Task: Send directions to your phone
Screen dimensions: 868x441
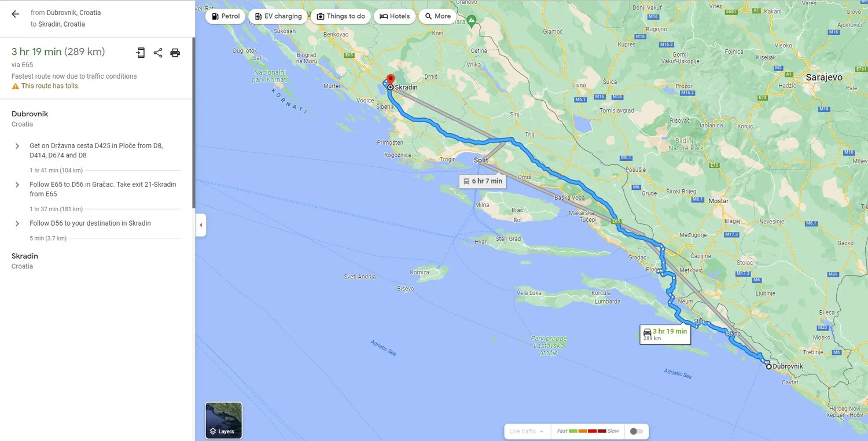Action: pyautogui.click(x=141, y=53)
